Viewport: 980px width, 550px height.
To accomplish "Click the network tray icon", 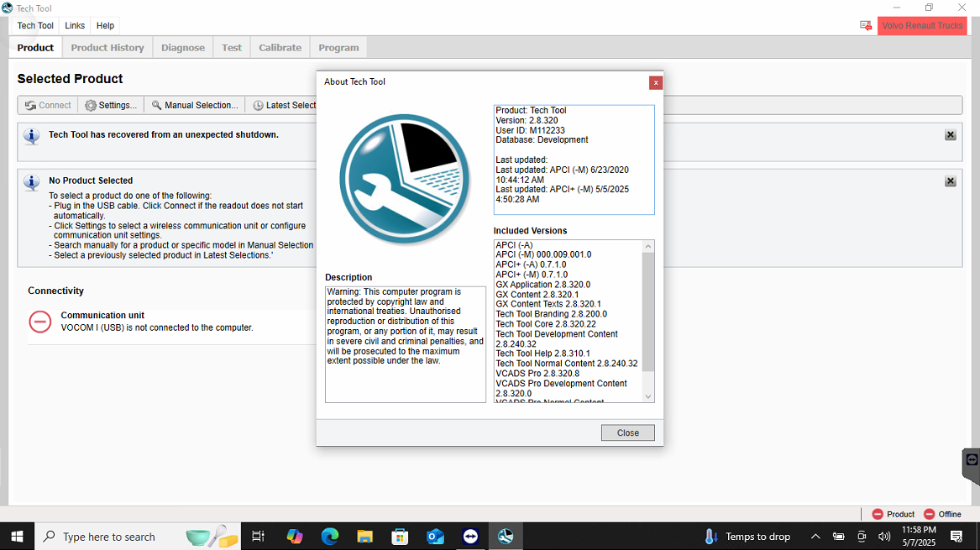I will point(862,537).
